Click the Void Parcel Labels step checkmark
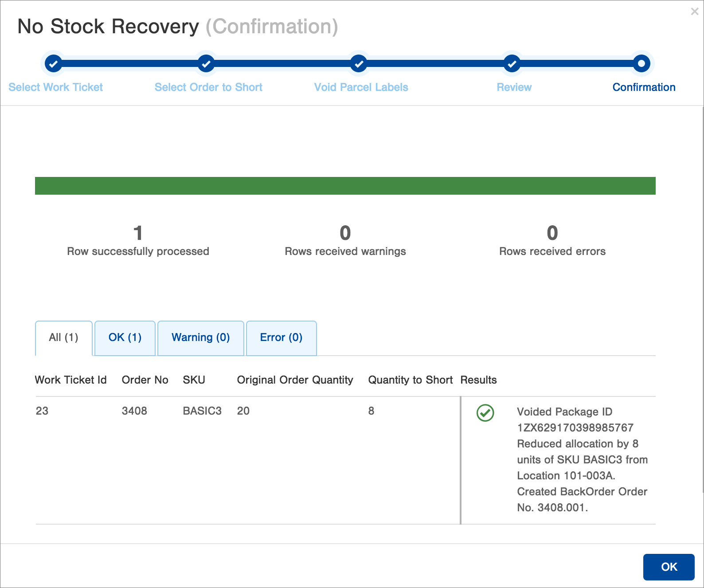 point(359,64)
